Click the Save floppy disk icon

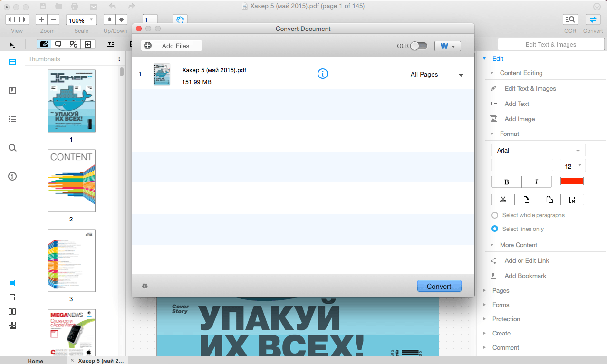43,7
